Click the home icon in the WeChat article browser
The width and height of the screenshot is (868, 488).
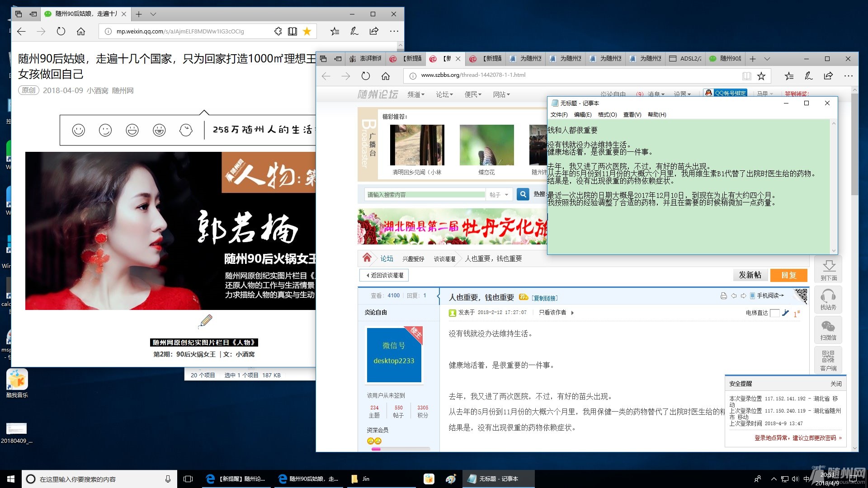pyautogui.click(x=81, y=31)
